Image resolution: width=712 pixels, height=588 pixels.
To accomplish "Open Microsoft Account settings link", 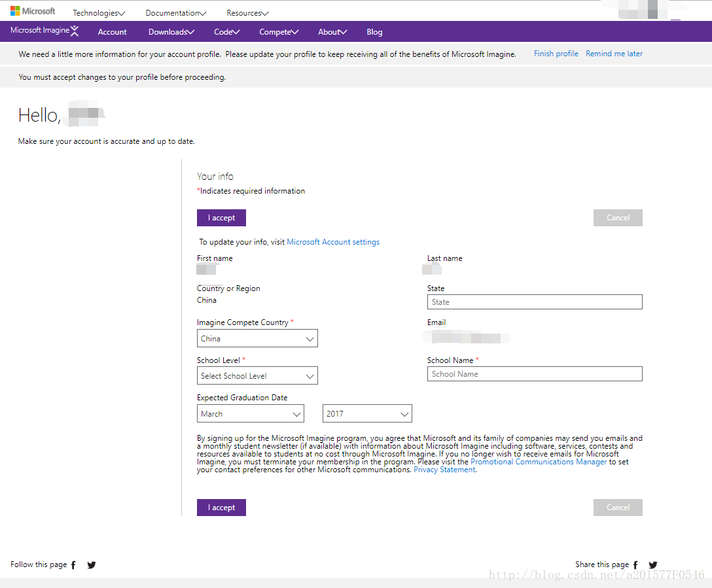I will point(333,242).
